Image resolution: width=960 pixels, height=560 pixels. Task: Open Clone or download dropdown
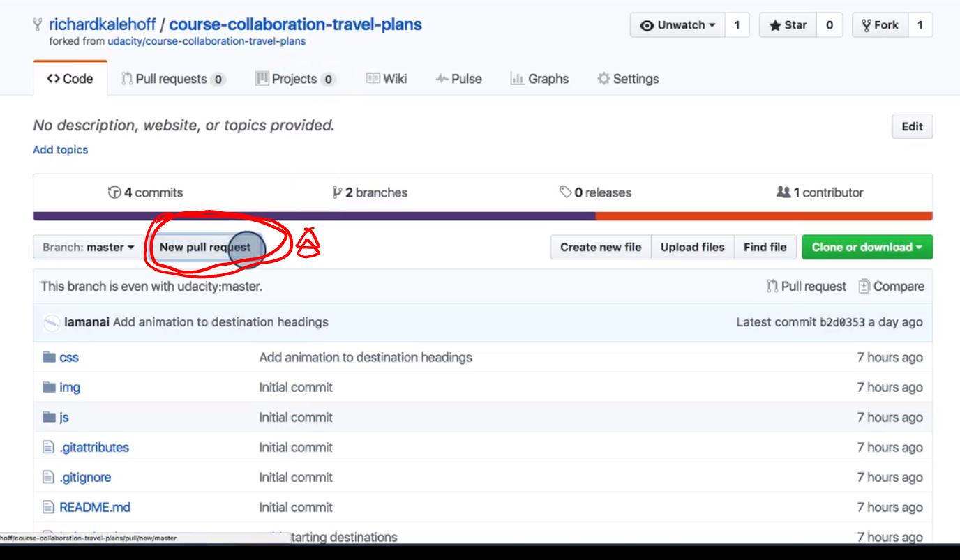867,247
